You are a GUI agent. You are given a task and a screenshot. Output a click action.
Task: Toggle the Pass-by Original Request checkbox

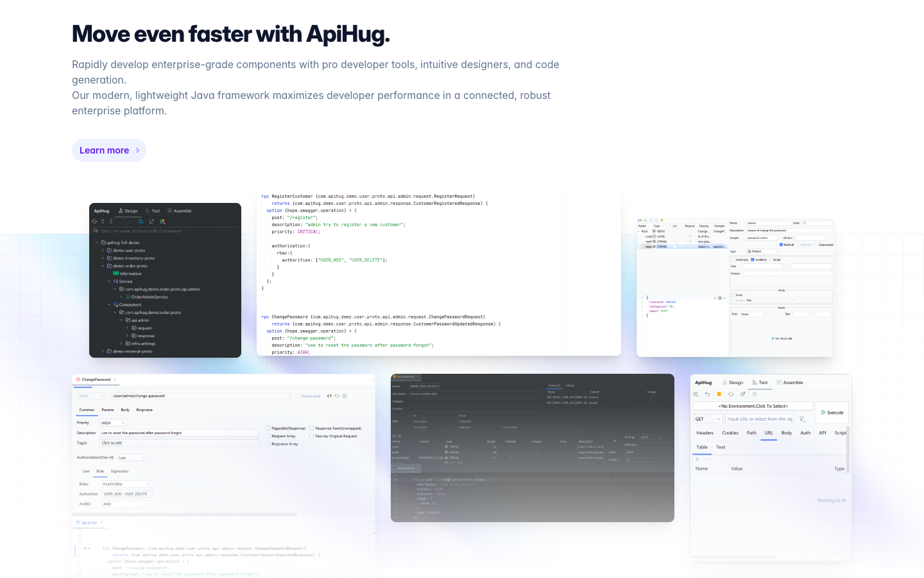tap(311, 436)
